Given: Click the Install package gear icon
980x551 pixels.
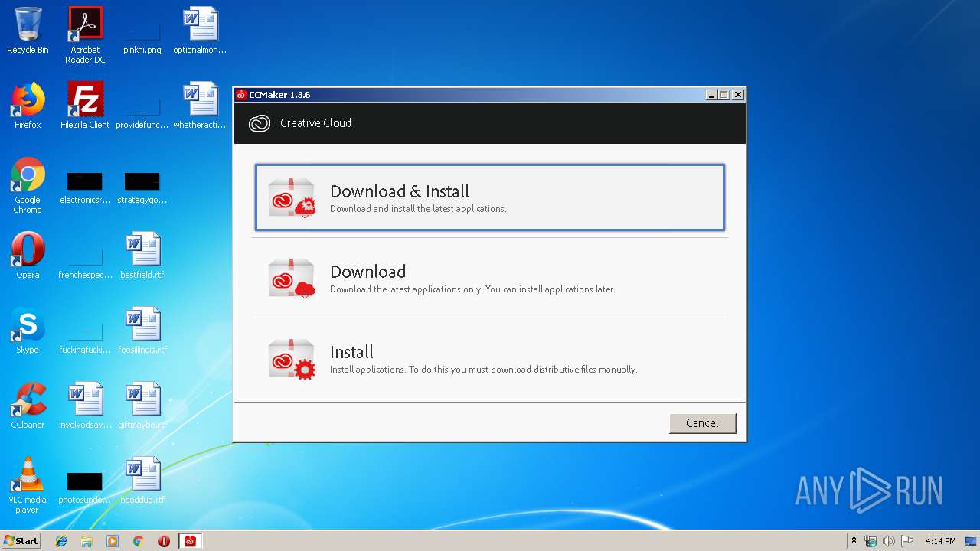Looking at the screenshot, I should pos(292,358).
